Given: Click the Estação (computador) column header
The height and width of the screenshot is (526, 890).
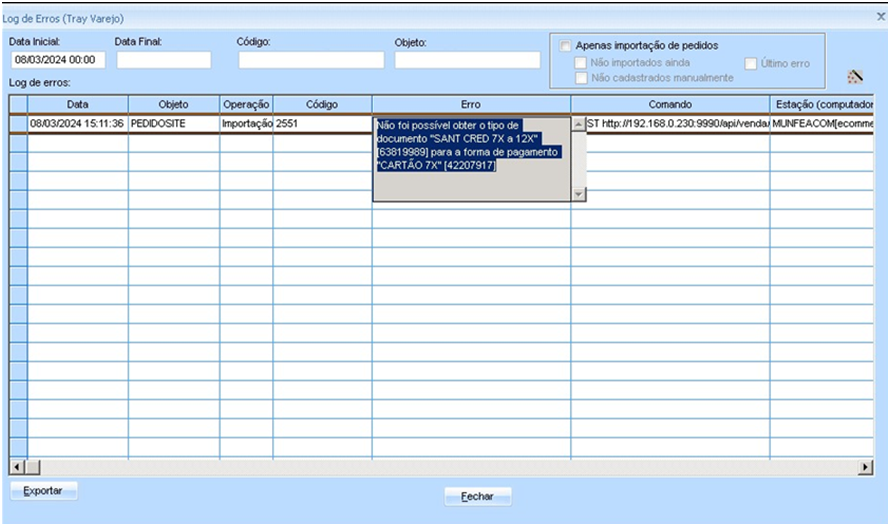Looking at the screenshot, I should pos(821,104).
